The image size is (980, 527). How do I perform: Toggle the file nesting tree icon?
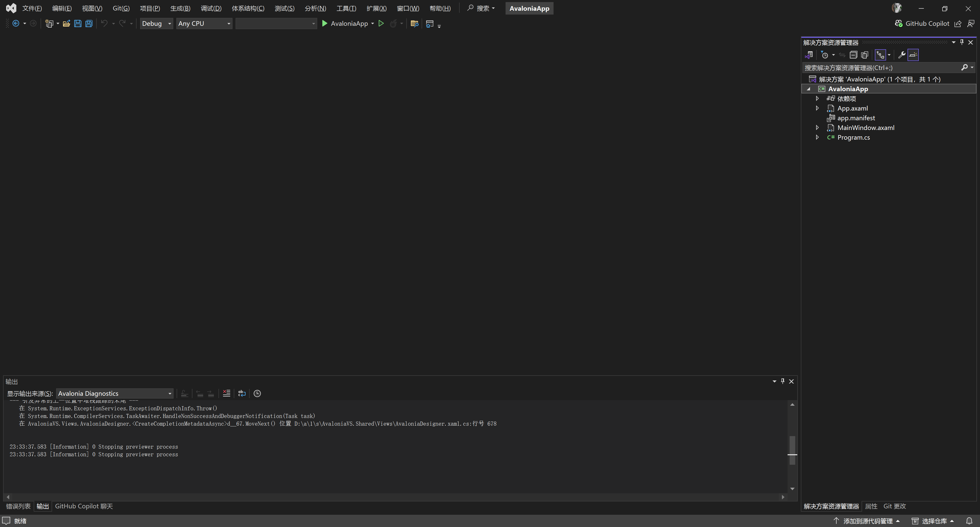coord(880,55)
